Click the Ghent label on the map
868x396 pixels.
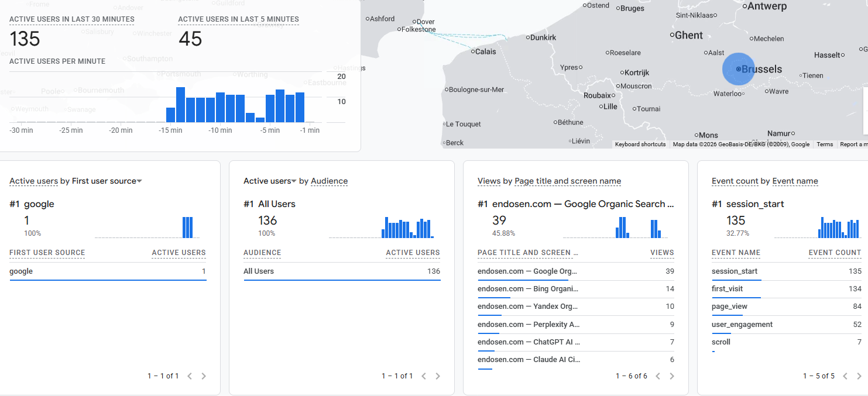tap(689, 36)
